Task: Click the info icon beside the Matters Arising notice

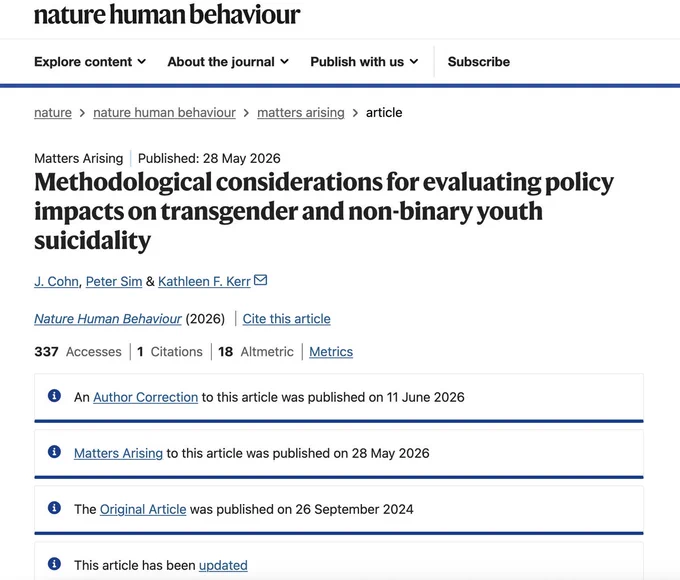Action: pos(54,452)
